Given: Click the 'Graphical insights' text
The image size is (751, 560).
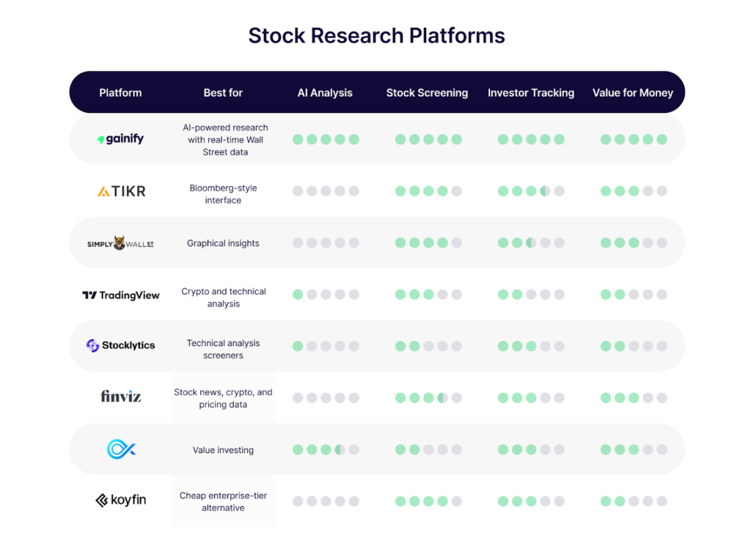Looking at the screenshot, I should point(223,243).
